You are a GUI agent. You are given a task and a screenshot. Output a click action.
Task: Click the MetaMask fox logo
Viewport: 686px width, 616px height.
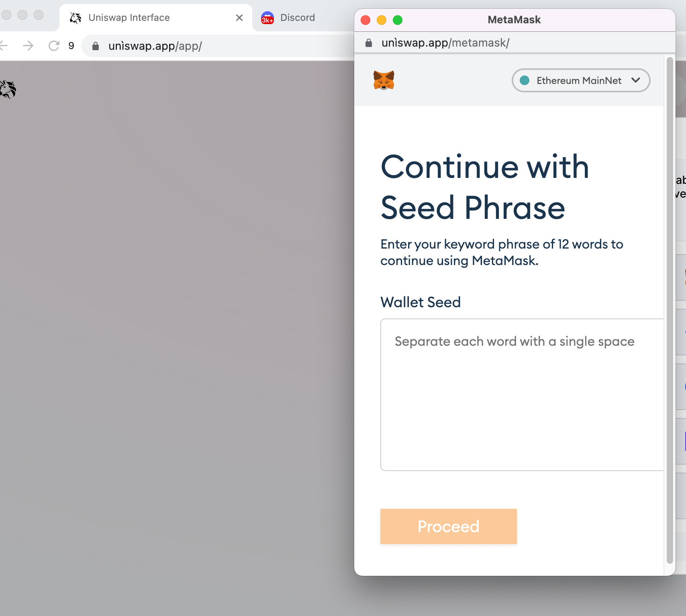tap(384, 80)
